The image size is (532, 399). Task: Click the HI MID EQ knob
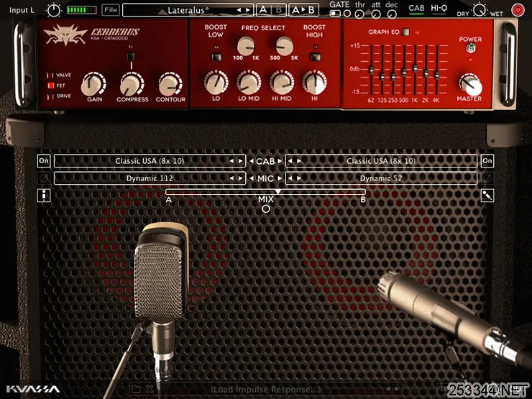(x=282, y=83)
